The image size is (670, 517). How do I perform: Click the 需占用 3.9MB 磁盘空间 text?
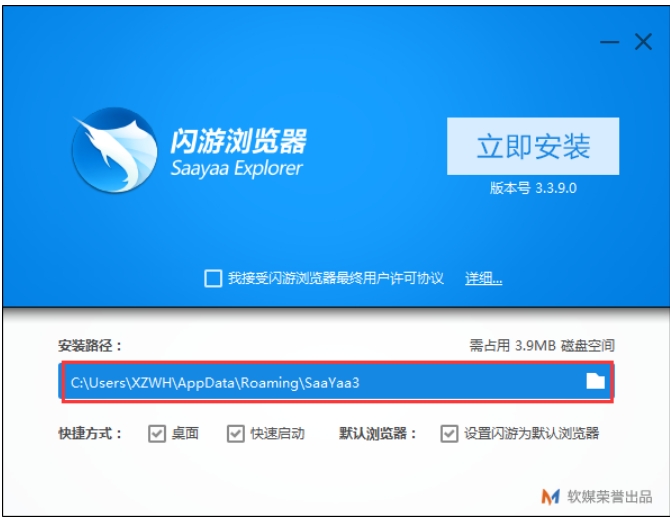click(x=542, y=345)
